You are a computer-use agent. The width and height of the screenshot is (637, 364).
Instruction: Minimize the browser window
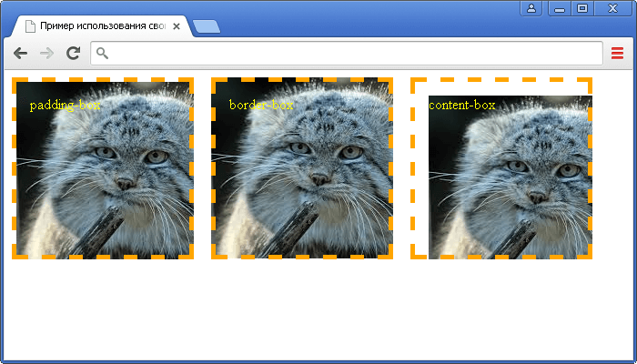click(560, 8)
